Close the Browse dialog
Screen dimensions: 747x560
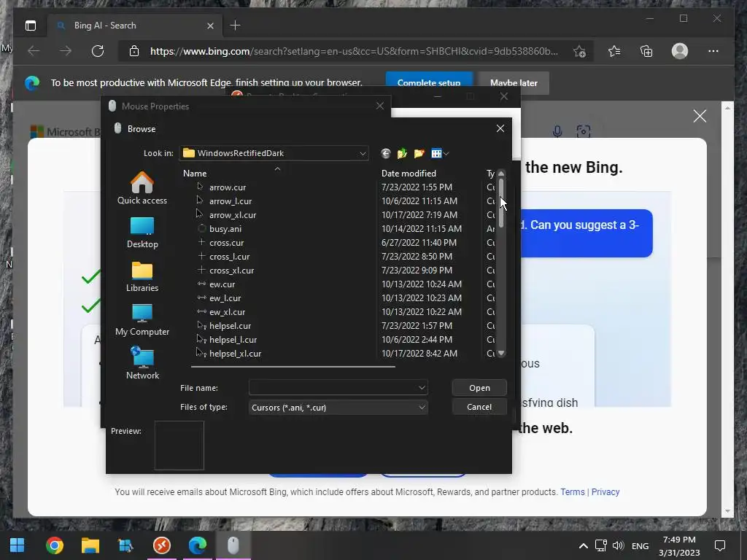click(500, 128)
